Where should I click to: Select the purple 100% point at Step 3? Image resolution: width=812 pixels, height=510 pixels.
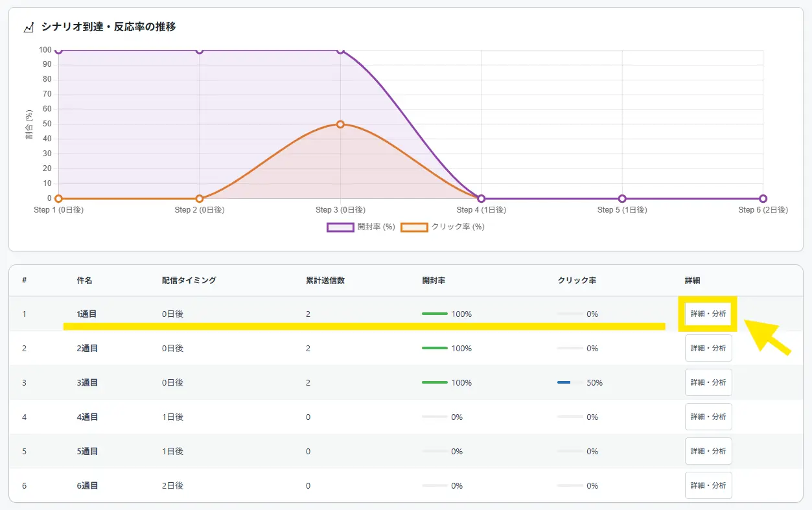pyautogui.click(x=340, y=50)
